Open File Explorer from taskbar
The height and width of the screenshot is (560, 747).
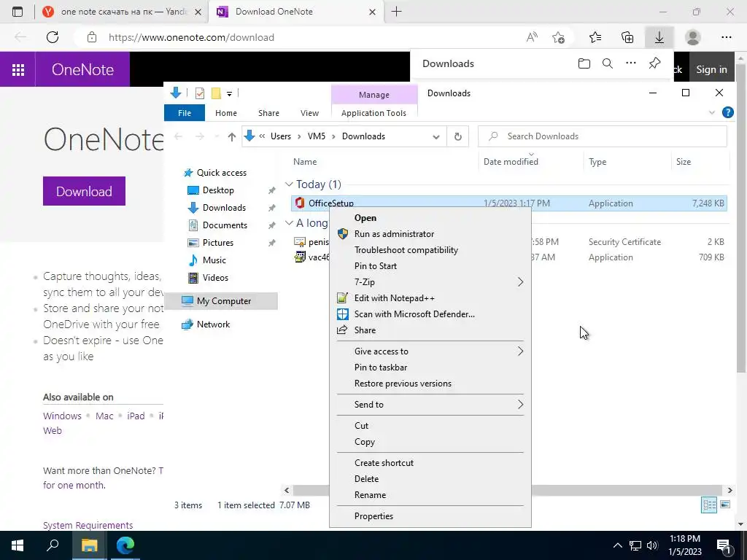pos(89,545)
